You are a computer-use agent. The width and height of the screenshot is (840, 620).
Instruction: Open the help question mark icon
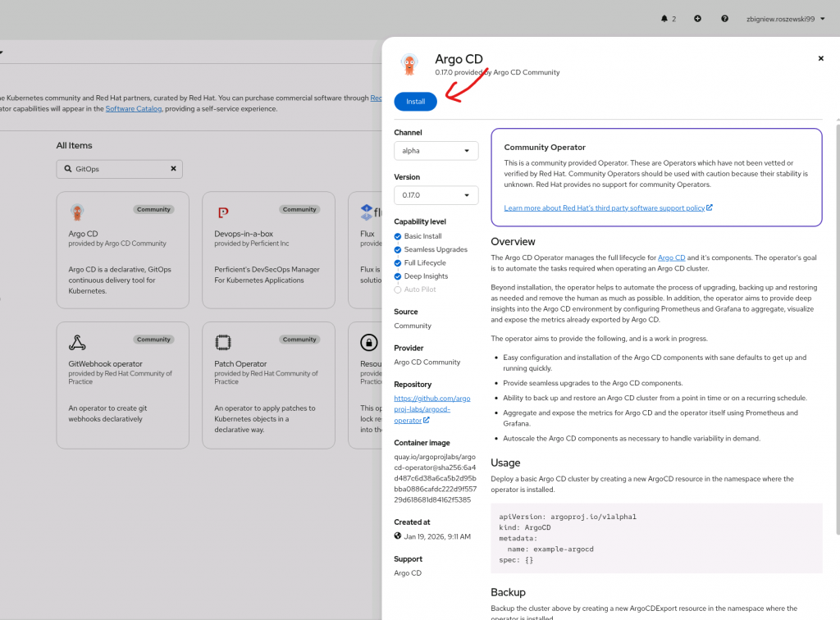click(724, 18)
